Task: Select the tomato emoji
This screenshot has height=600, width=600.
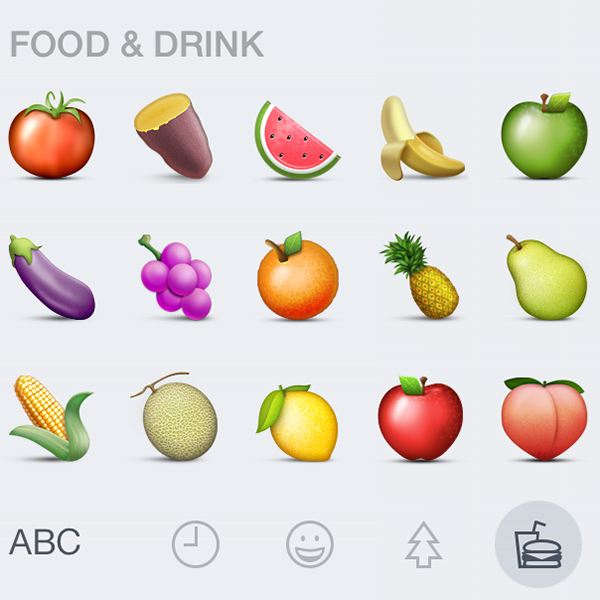Action: pyautogui.click(x=52, y=135)
